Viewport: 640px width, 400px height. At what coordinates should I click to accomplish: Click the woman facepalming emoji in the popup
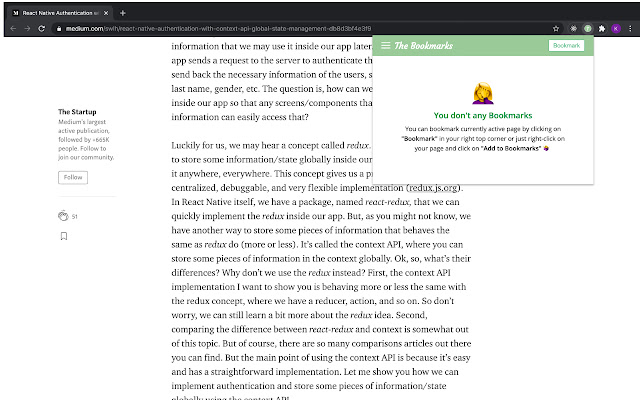pos(483,93)
